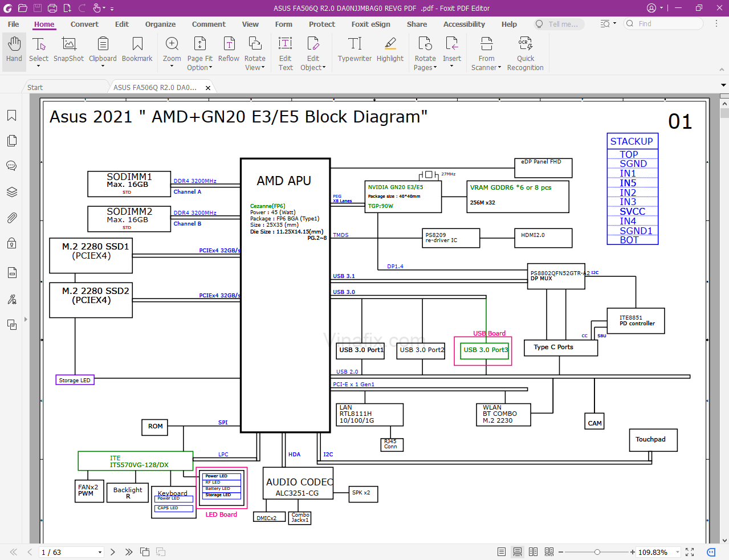Switch to the Organize tab

pyautogui.click(x=160, y=24)
